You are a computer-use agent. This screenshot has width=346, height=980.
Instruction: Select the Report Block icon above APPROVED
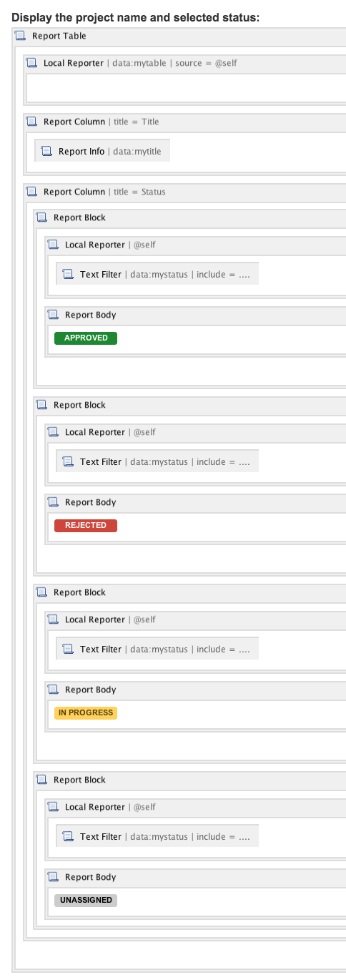[42, 217]
